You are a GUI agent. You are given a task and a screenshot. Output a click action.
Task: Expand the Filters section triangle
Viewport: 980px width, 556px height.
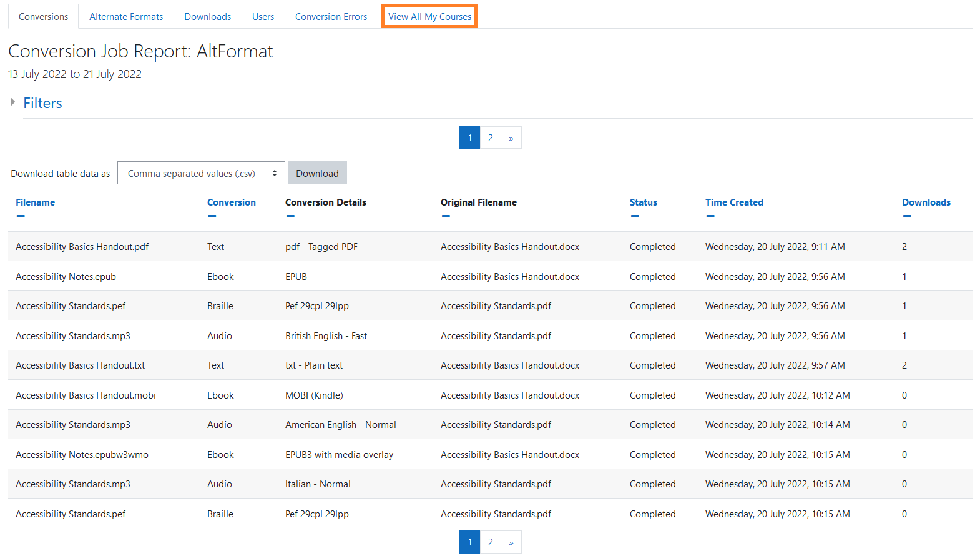click(12, 102)
